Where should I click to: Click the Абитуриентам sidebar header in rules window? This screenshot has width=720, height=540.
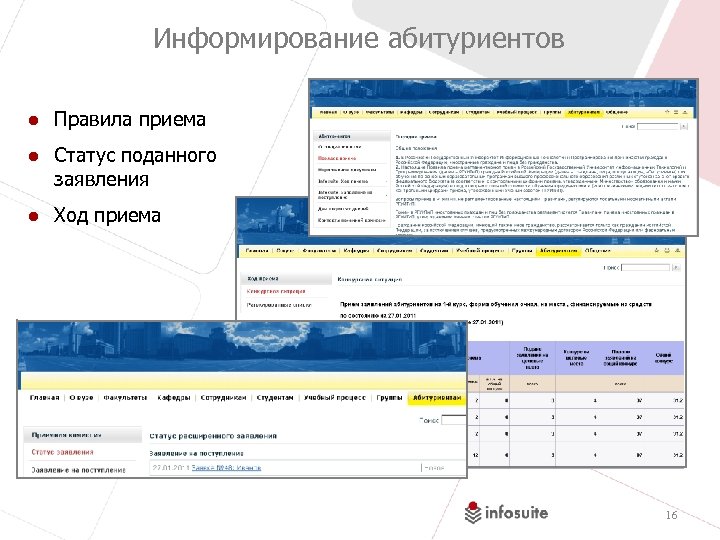352,136
